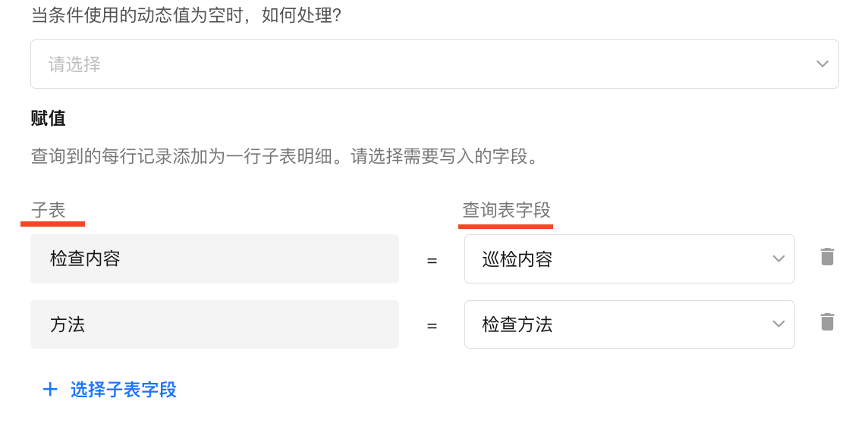Screen dimensions: 868x423
Task: Select the 方法 subtable field box
Action: [x=215, y=324]
